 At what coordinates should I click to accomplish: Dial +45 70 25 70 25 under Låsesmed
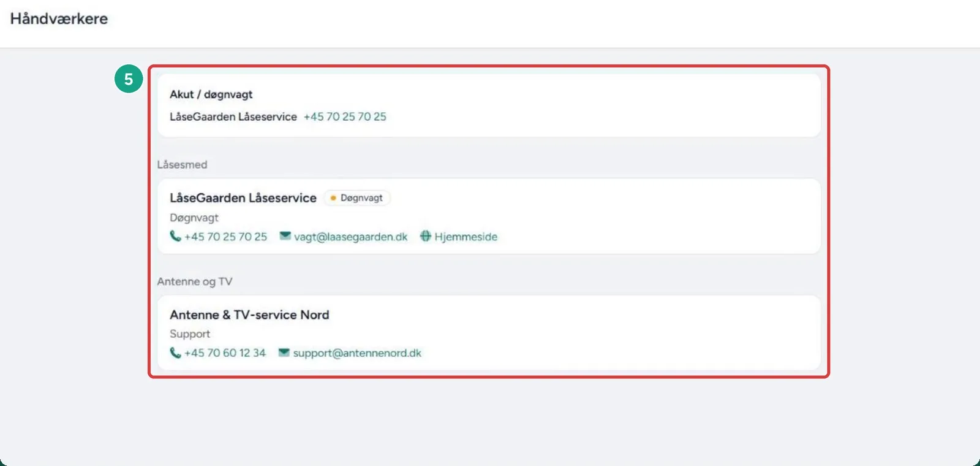pyautogui.click(x=225, y=237)
